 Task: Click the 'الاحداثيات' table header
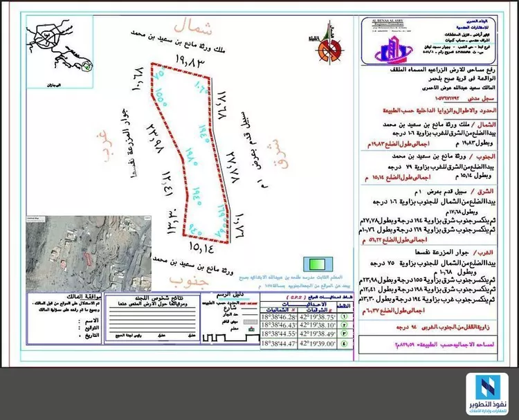click(304, 304)
